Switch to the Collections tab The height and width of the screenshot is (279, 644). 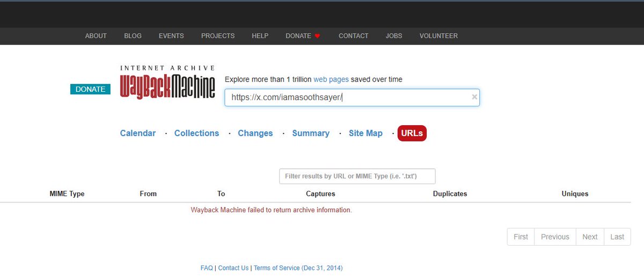(x=197, y=133)
